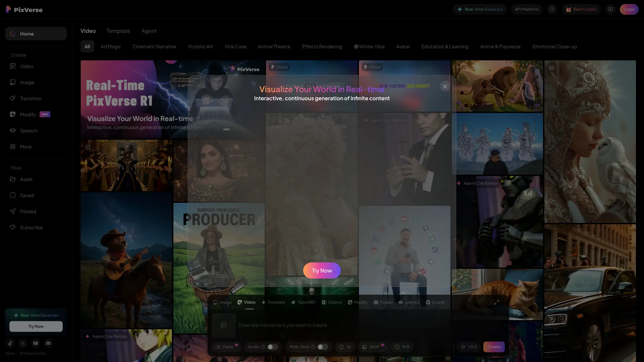The width and height of the screenshot is (644, 362).
Task: Open the TikTok social link icon
Action: 10,343
